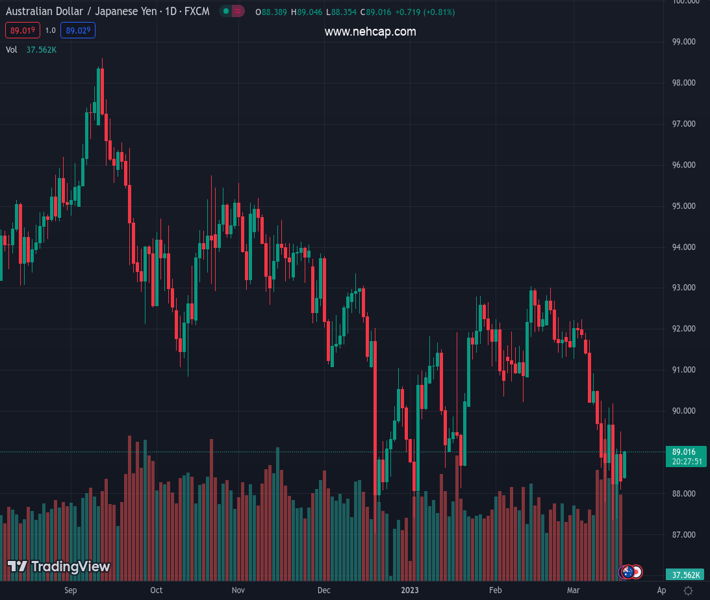
Task: Select the Dec label on the time axis
Action: pos(324,591)
